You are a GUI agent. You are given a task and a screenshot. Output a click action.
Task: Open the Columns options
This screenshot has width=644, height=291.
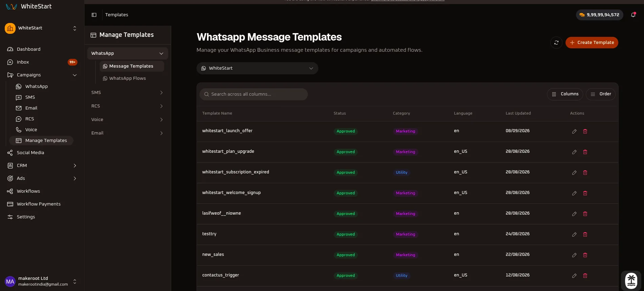(565, 94)
